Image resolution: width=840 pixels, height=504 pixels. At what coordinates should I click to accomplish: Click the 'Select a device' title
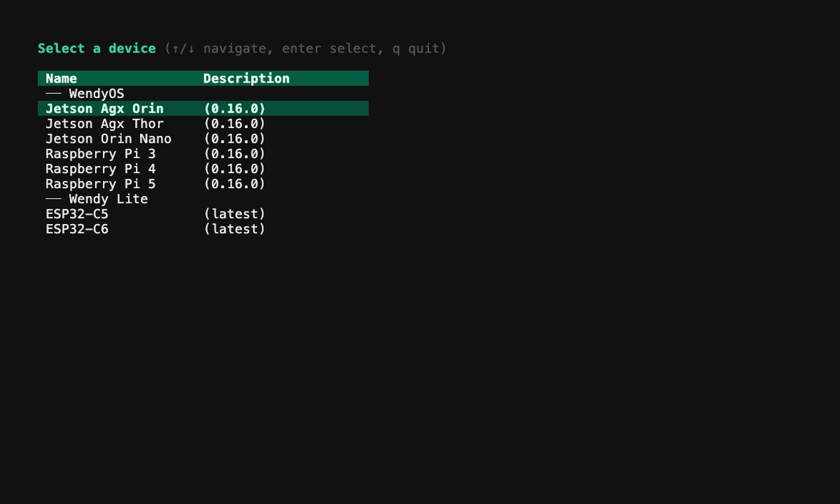pos(97,48)
